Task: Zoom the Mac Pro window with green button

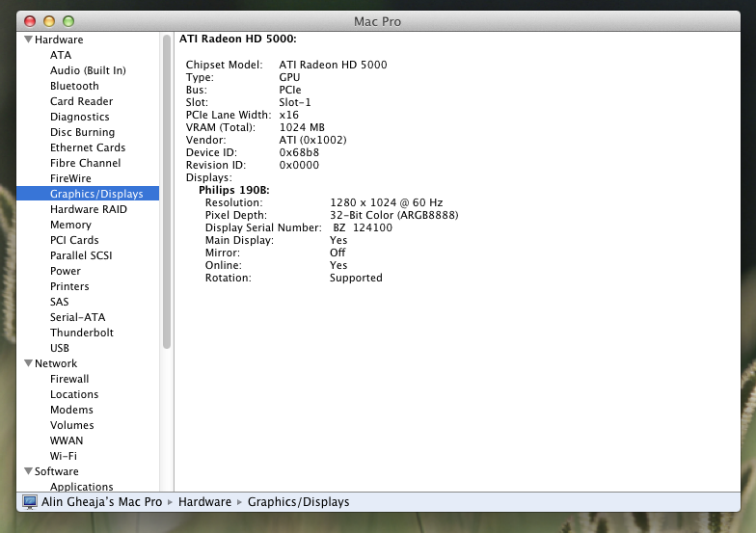Action: pyautogui.click(x=68, y=21)
